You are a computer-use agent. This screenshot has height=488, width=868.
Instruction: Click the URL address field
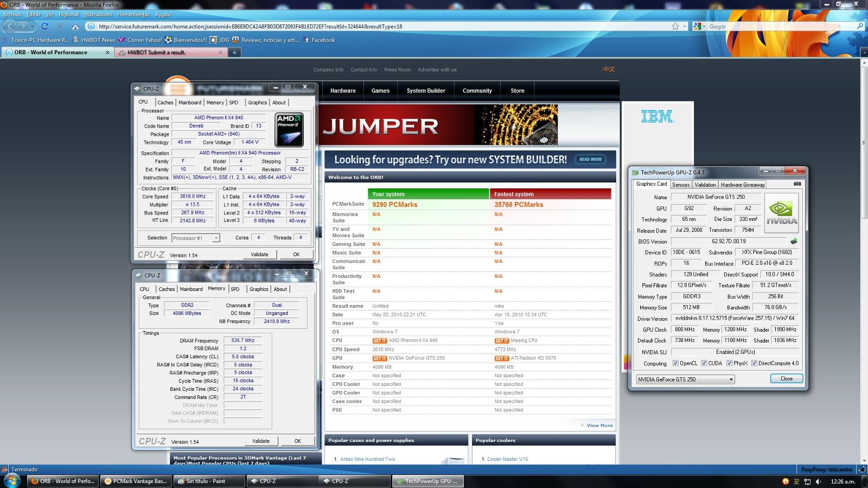380,26
